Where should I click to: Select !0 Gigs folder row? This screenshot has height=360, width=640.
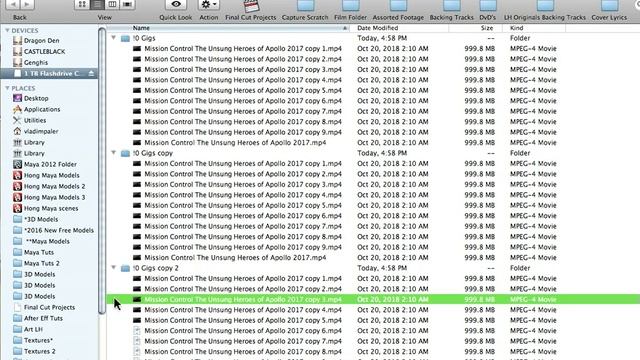373,38
